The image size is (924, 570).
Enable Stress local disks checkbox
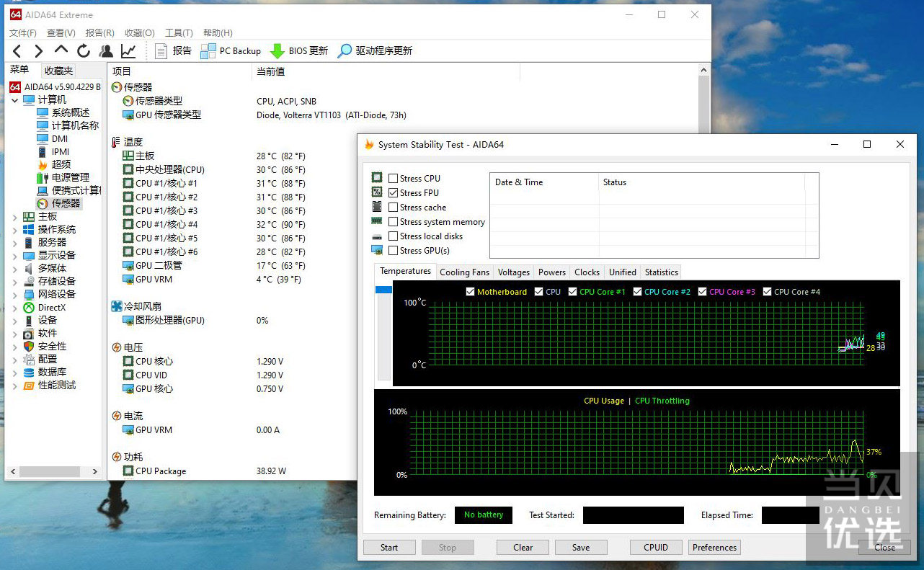pyautogui.click(x=393, y=236)
